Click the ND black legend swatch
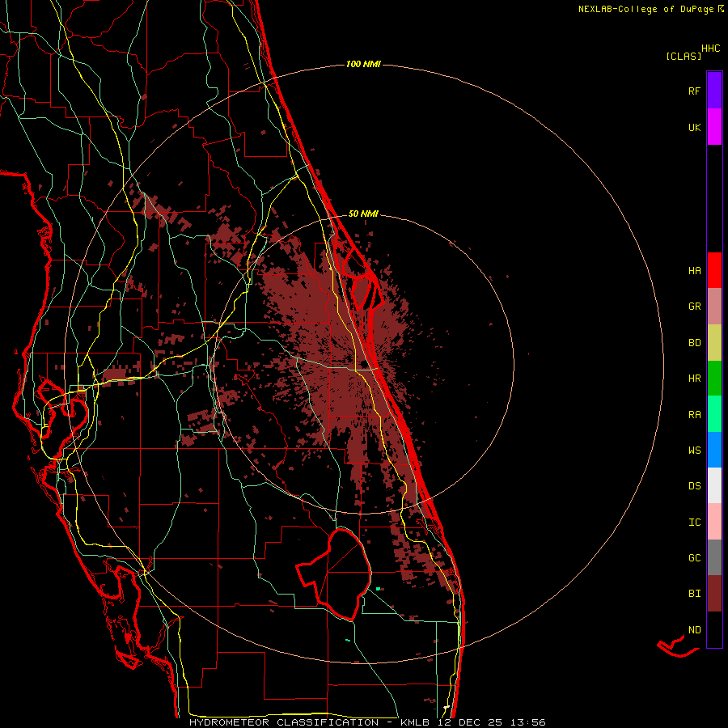Image resolution: width=728 pixels, height=728 pixels. tap(714, 629)
